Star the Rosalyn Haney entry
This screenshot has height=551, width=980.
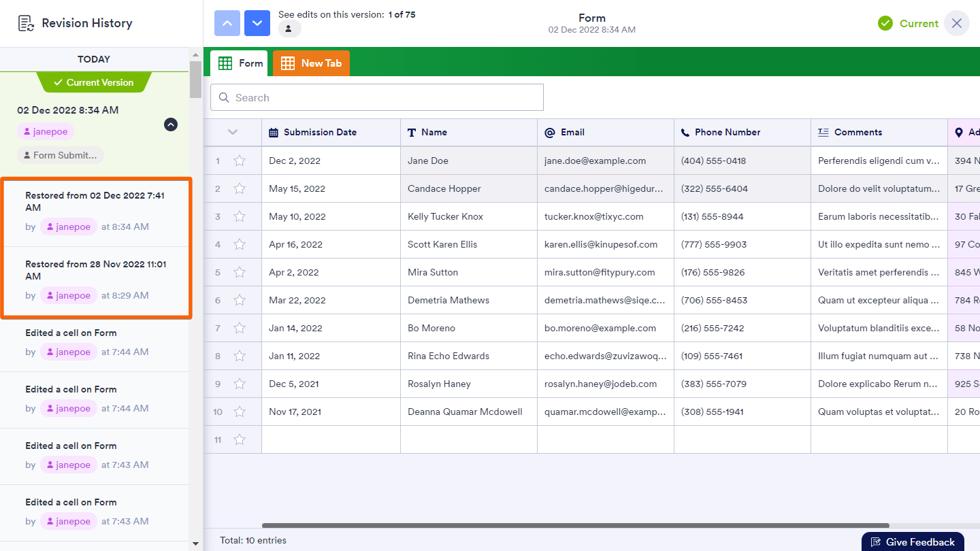point(240,384)
